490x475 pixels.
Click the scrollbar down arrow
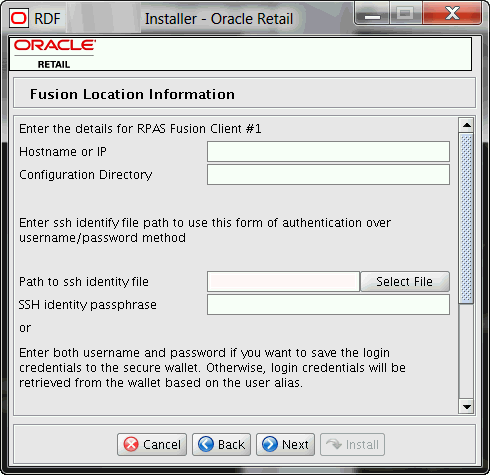tap(467, 407)
